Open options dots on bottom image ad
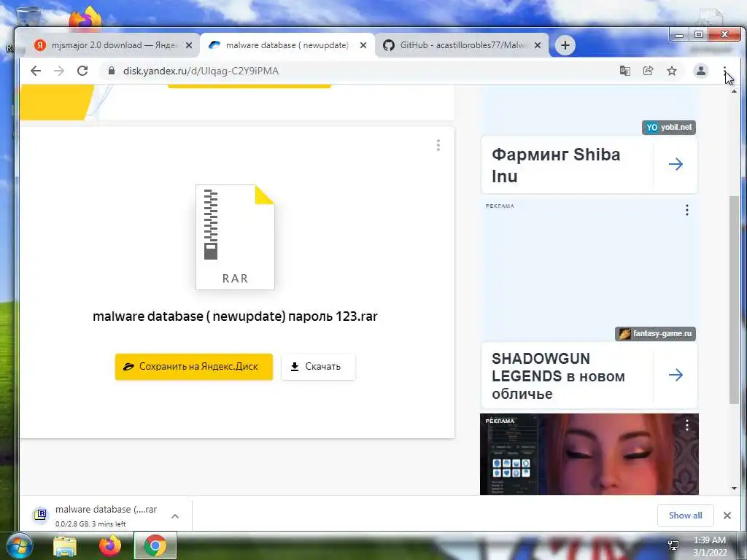The image size is (747, 560). pos(687,425)
